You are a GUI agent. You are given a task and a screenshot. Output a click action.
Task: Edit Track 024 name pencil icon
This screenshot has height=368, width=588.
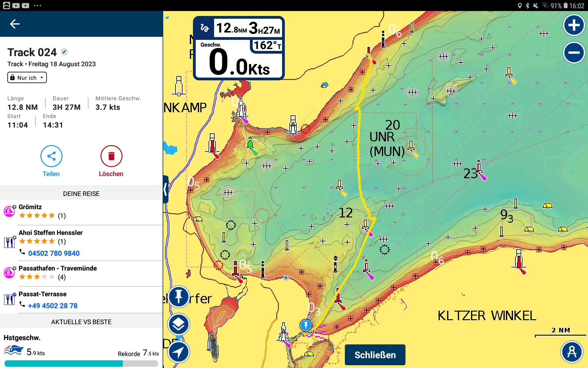click(x=64, y=52)
